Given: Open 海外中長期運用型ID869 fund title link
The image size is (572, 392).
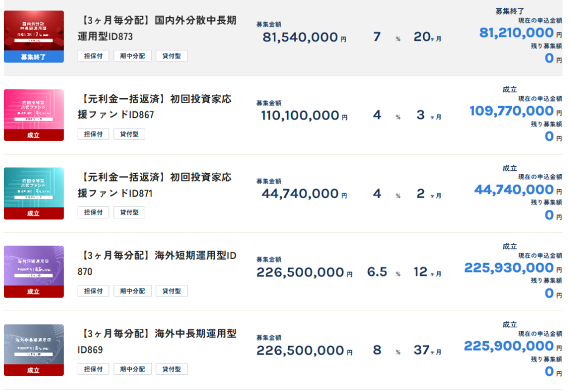Looking at the screenshot, I should pos(157,341).
